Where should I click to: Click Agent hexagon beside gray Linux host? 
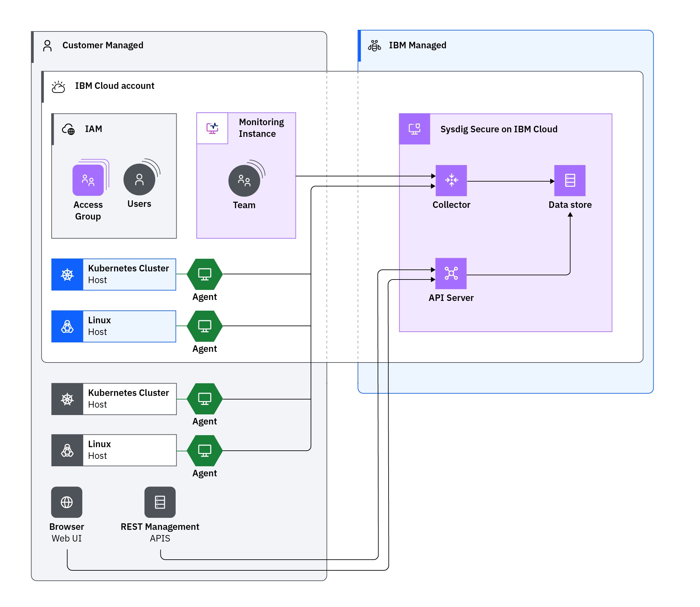pyautogui.click(x=205, y=451)
